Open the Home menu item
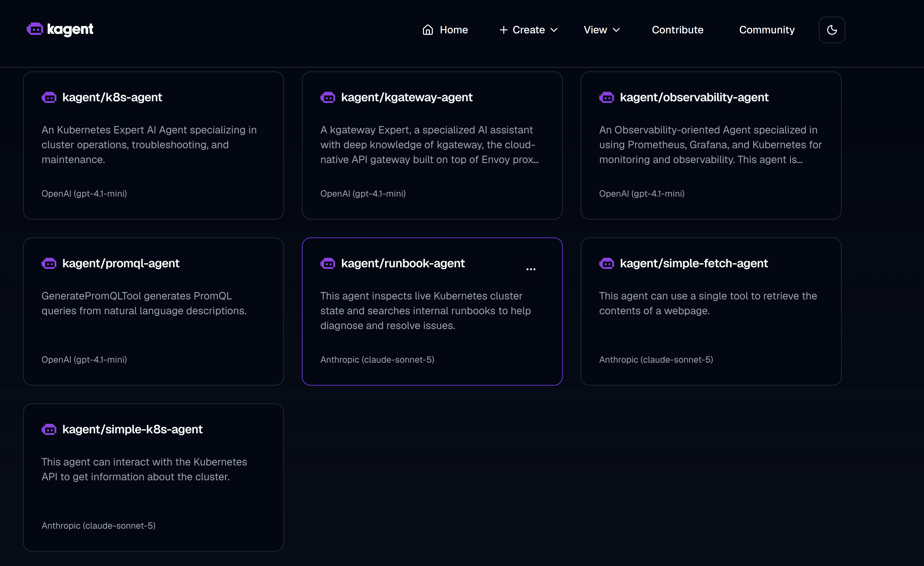This screenshot has width=924, height=566. (445, 30)
